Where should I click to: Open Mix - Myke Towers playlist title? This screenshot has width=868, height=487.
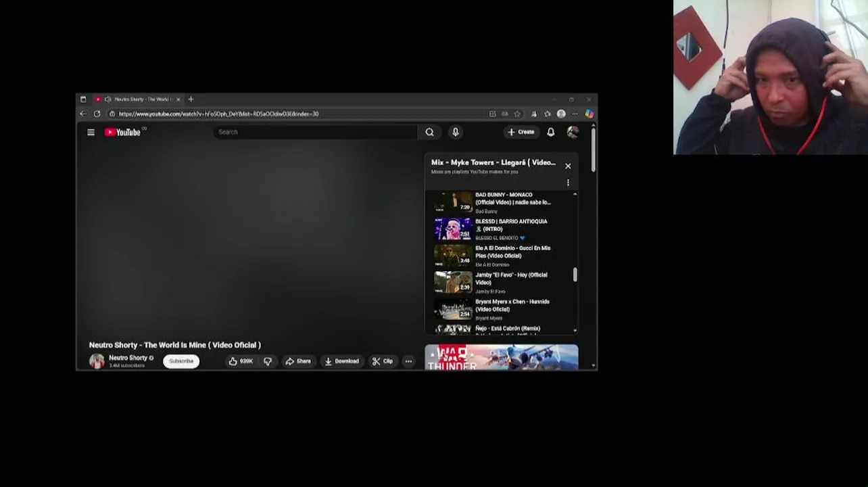click(493, 162)
